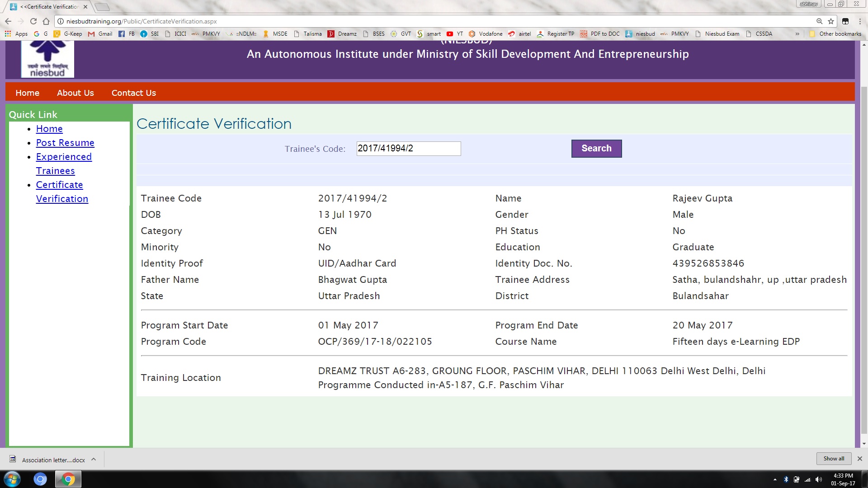The image size is (868, 488).
Task: Expand the hidden bookmarks overflow chevron
Action: [x=797, y=34]
